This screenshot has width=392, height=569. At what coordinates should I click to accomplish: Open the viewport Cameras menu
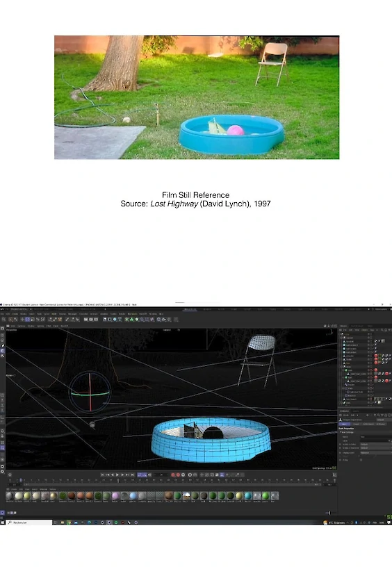[x=22, y=326]
